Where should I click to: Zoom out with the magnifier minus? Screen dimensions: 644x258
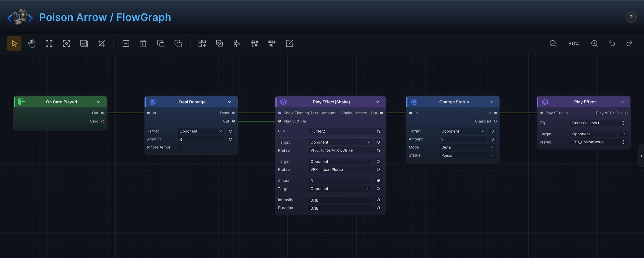[553, 43]
